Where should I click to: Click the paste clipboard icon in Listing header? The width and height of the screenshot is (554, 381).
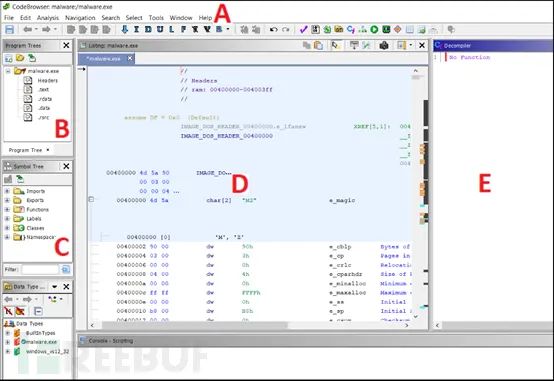pyautogui.click(x=318, y=45)
